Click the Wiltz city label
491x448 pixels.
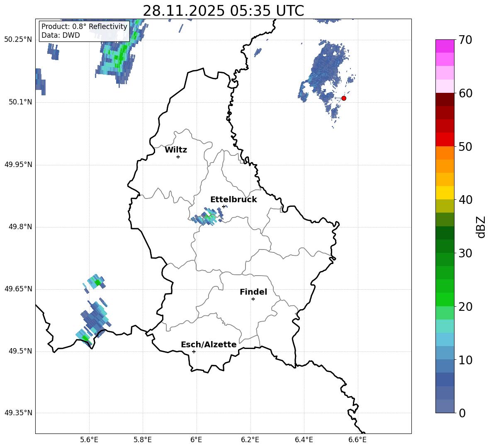coord(176,150)
